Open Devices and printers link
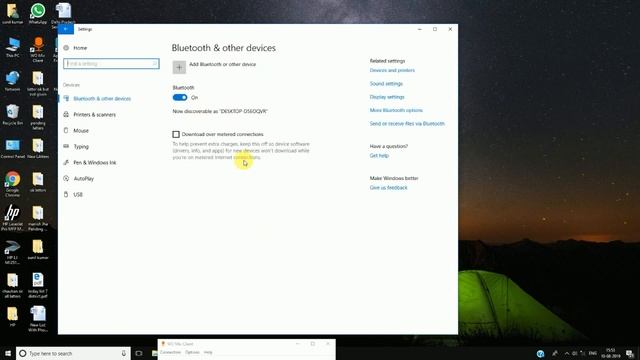Screen dimensions: 640x360 [x=392, y=70]
